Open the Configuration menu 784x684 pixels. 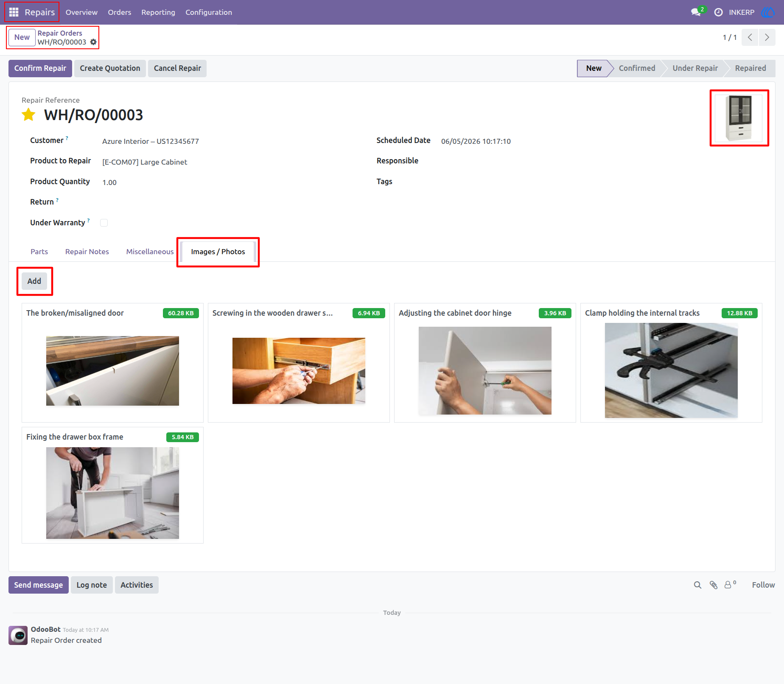209,12
